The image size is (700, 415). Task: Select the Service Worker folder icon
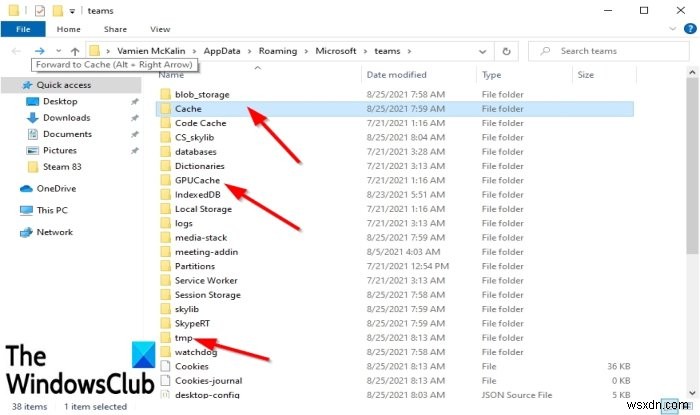click(x=166, y=281)
